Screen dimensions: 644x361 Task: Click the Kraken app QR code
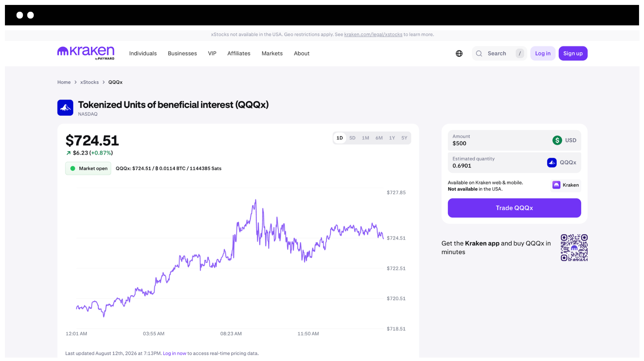point(574,248)
